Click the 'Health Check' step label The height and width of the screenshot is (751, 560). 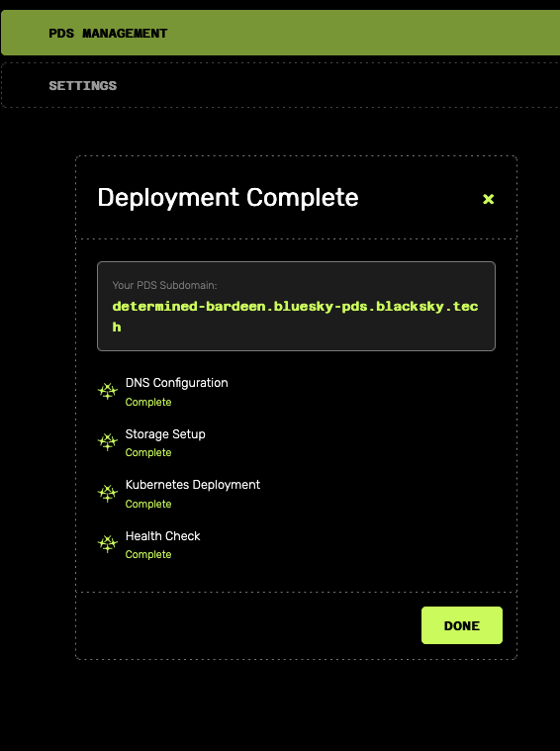click(163, 536)
